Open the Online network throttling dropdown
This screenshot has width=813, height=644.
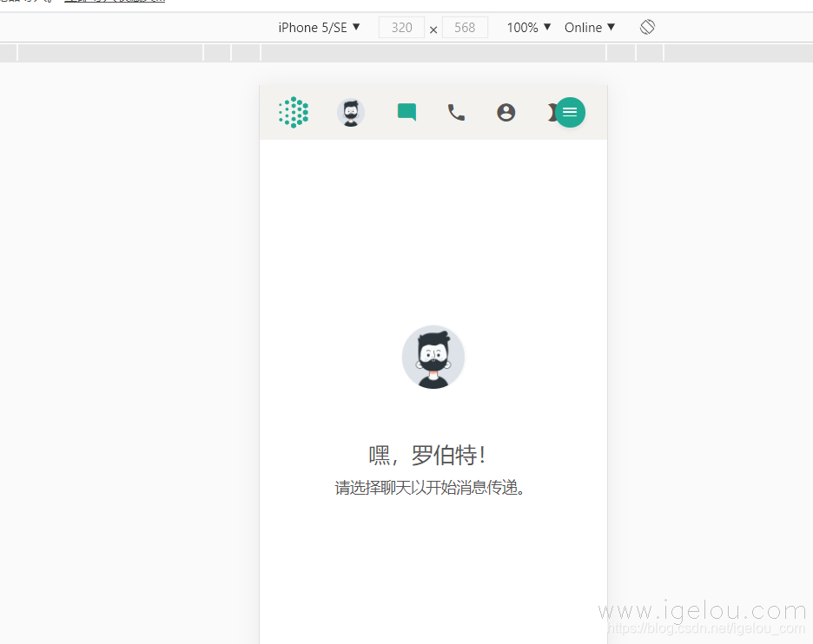point(589,27)
